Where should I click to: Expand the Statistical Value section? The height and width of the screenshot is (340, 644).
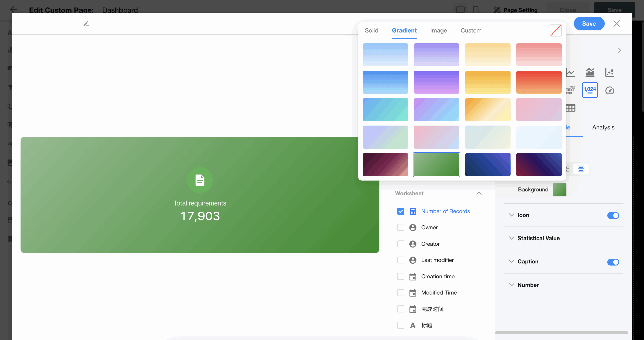coord(512,238)
